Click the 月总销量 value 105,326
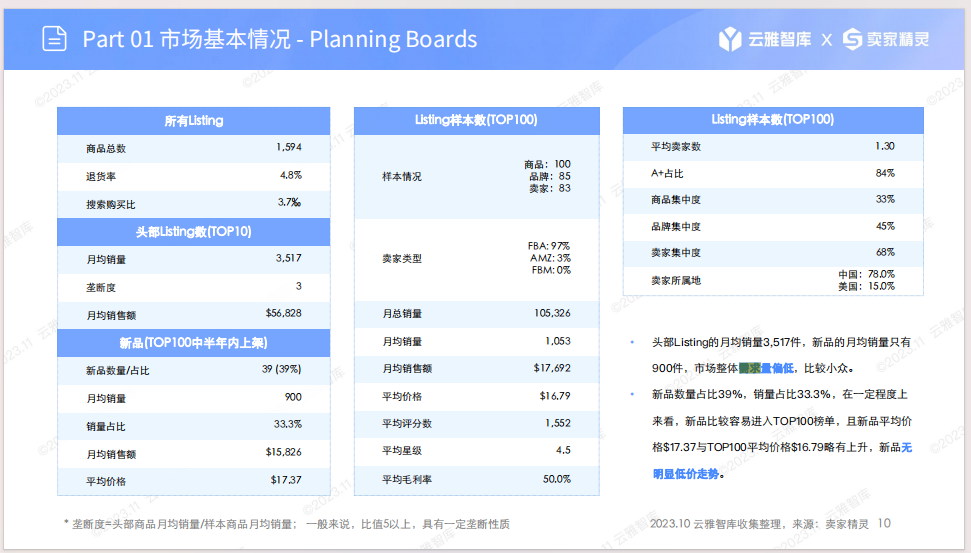Viewport: 971px width, 553px height. (x=552, y=313)
